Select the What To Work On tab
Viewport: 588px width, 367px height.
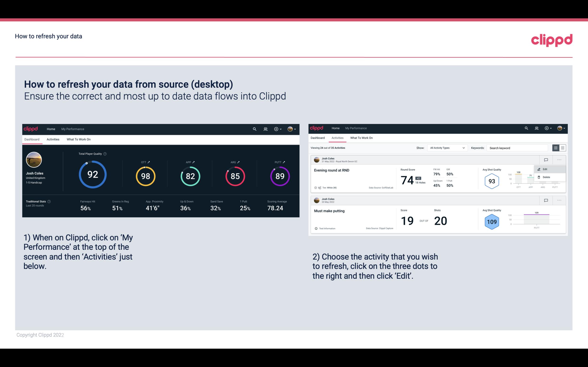point(79,139)
